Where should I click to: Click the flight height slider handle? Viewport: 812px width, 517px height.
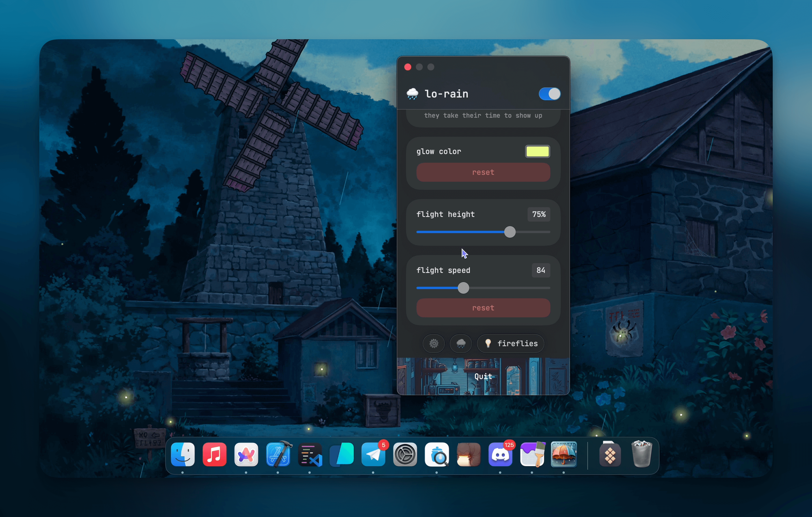click(510, 232)
